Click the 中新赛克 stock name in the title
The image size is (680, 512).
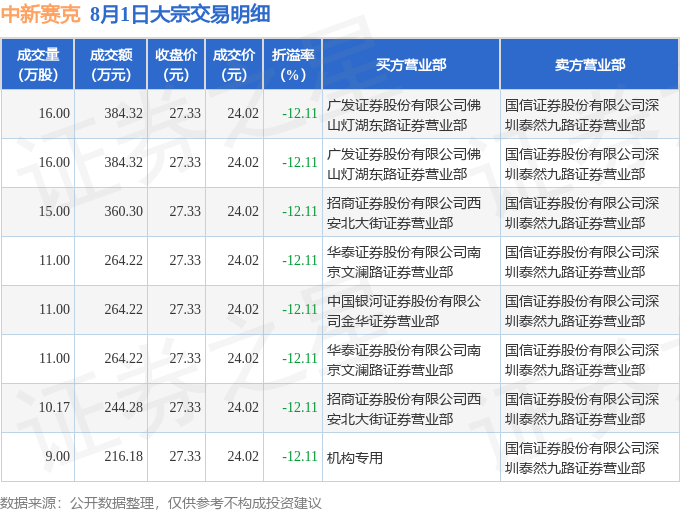pos(40,14)
